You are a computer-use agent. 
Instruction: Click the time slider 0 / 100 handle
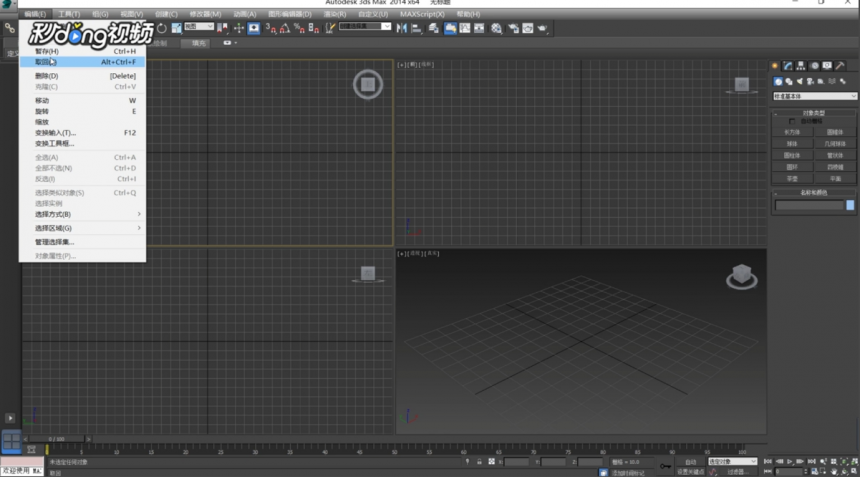pyautogui.click(x=56, y=439)
